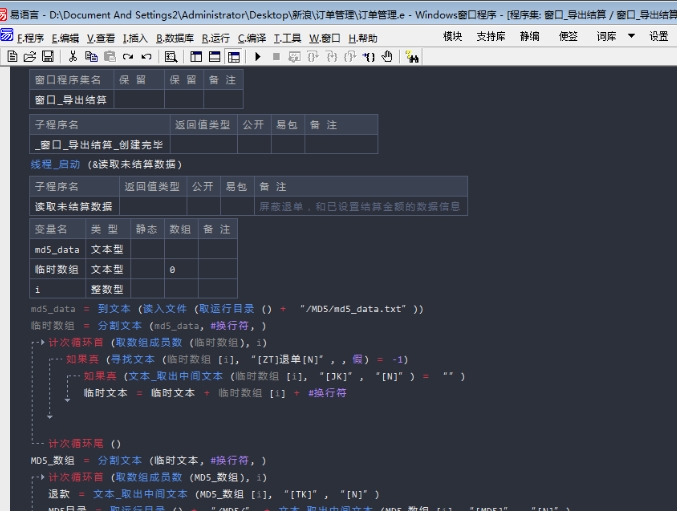The height and width of the screenshot is (511, 677).
Task: Select the 窗口_导出结算 assembly name cell
Action: pos(72,100)
